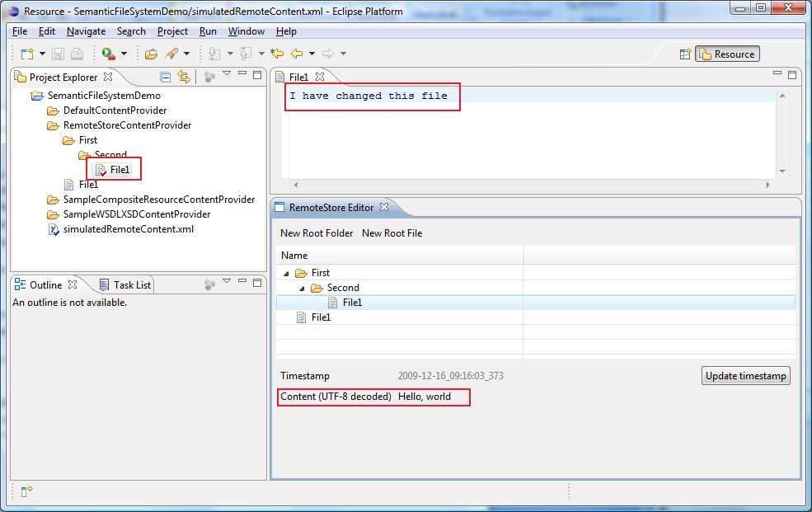Image resolution: width=812 pixels, height=512 pixels.
Task: Click the Open Perspective icon near Resource
Action: coord(685,53)
